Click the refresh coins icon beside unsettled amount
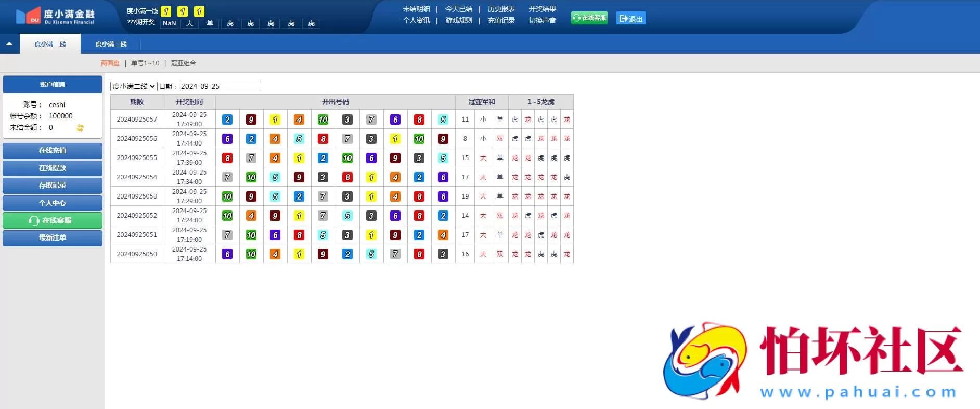The width and height of the screenshot is (980, 409). pos(80,128)
